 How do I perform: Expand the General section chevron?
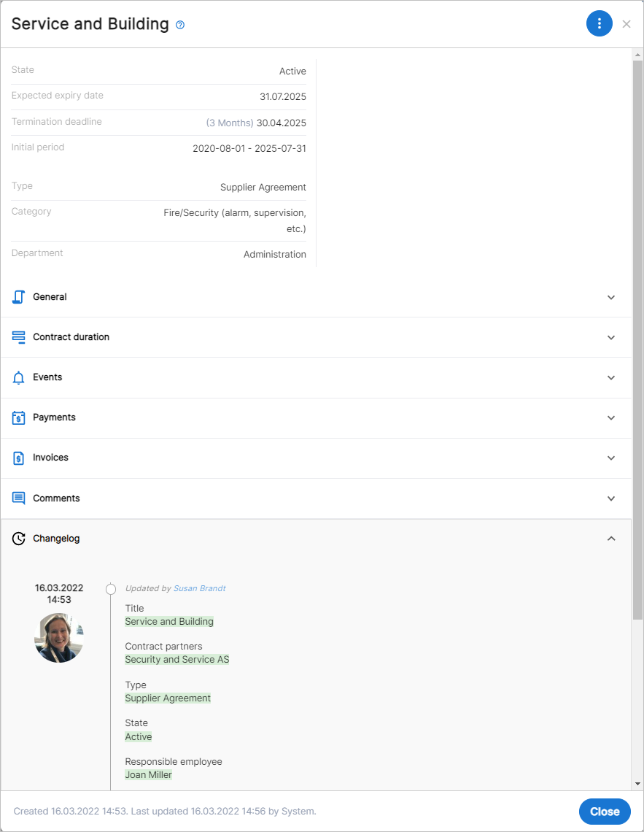point(611,297)
